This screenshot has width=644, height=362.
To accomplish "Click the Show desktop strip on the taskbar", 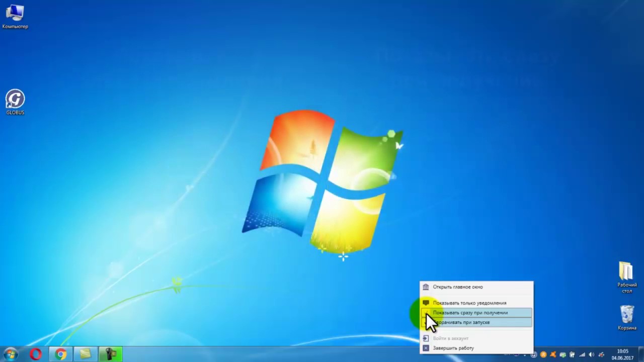I will point(641,354).
